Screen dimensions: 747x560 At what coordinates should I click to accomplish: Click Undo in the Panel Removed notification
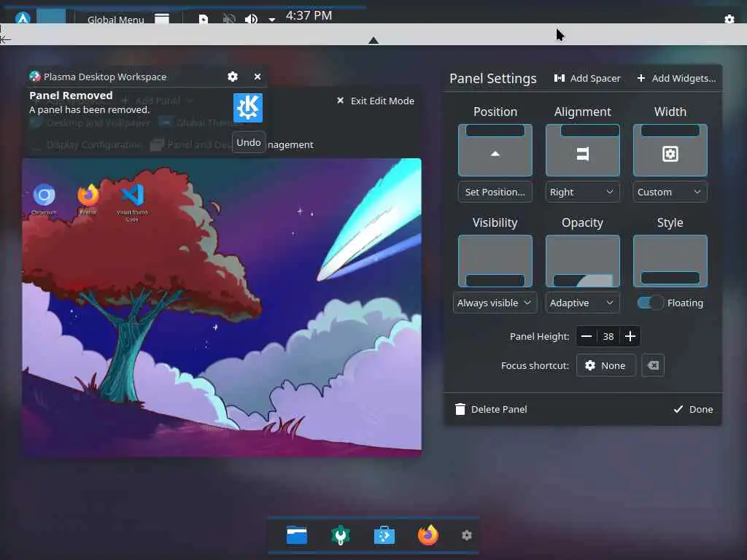[249, 142]
